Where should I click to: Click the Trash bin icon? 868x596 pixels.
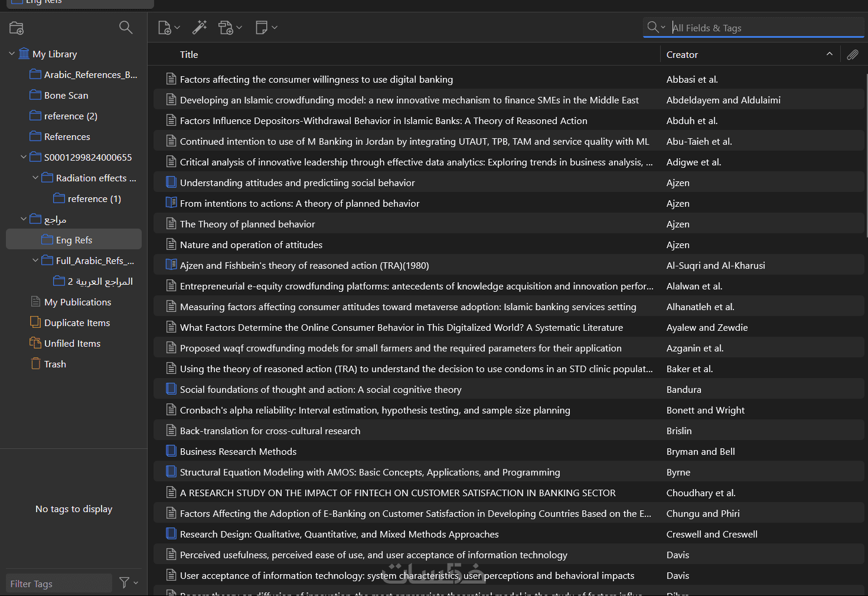(35, 364)
